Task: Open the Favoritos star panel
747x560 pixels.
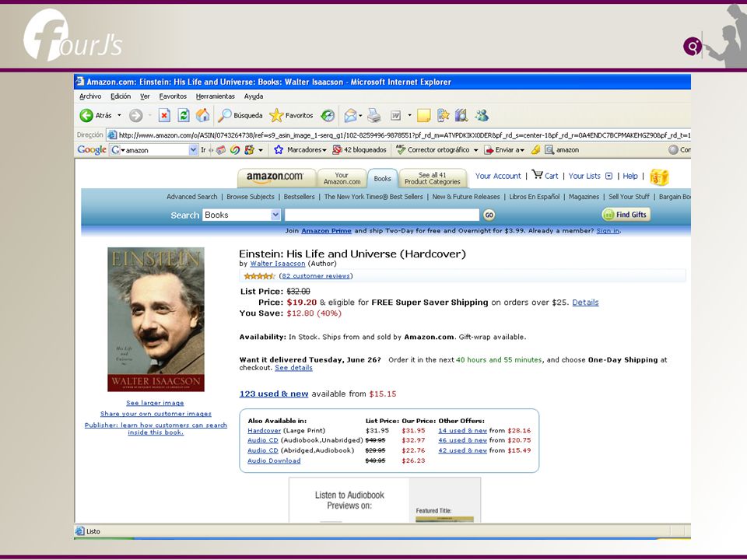Action: [x=291, y=115]
